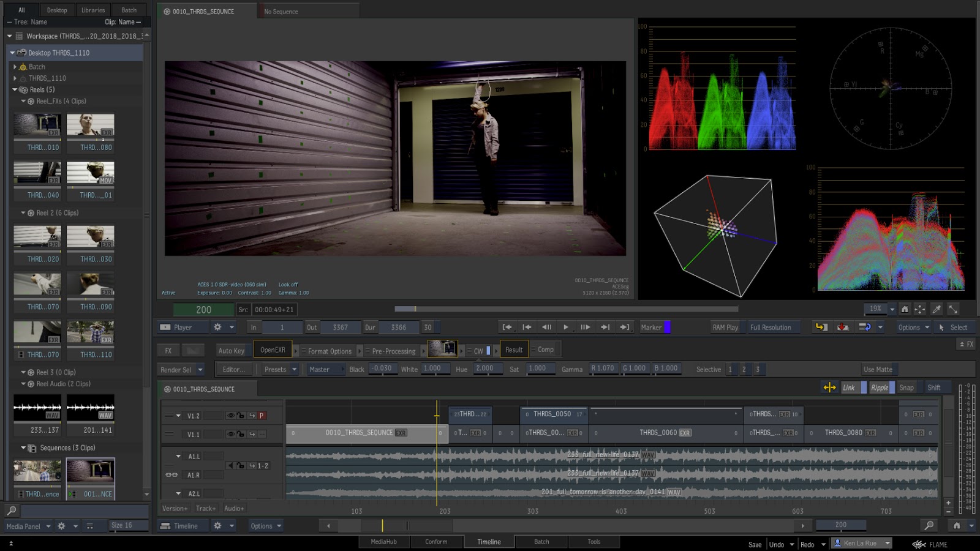Screen dimensions: 980x551
Task: Open the Presets dropdown
Action: click(x=280, y=370)
